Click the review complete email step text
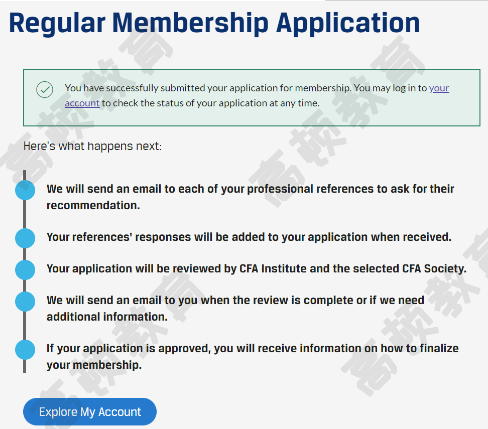The image size is (488, 429). point(235,308)
